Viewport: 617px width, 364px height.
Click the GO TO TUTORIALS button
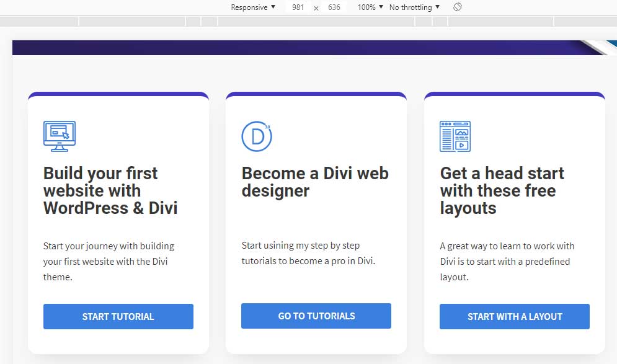[316, 316]
